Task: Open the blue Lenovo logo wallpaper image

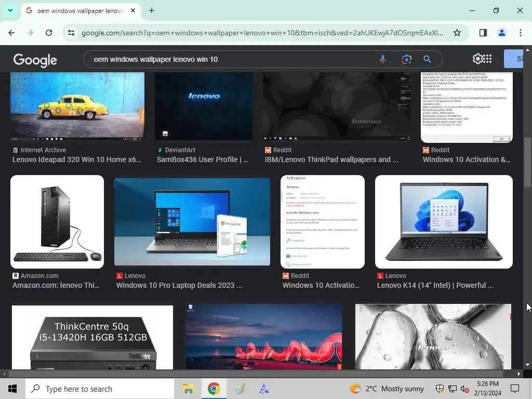Action: [204, 106]
